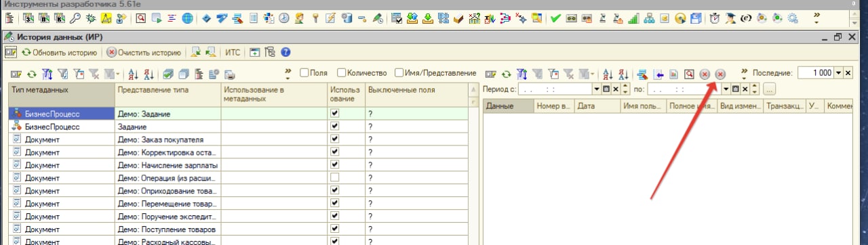
Task: Click the Вид измен... column header
Action: coord(741,106)
